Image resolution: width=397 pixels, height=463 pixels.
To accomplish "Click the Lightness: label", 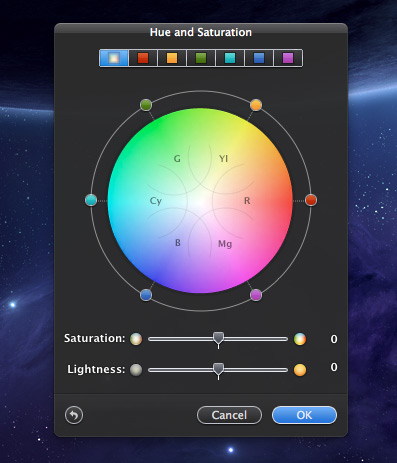I will pos(96,369).
